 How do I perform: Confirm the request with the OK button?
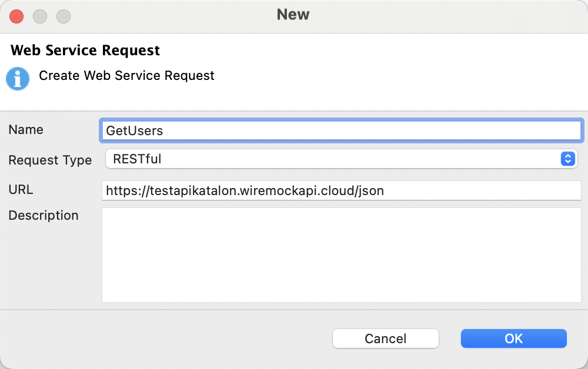pyautogui.click(x=513, y=338)
